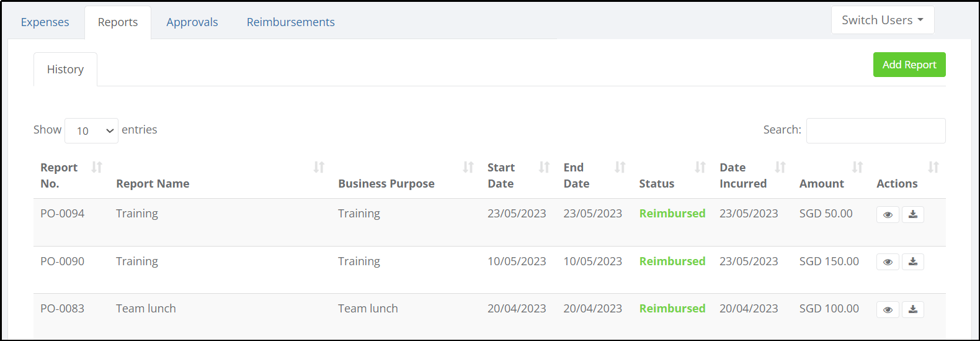View report PO-0083 with eye icon

point(888,309)
